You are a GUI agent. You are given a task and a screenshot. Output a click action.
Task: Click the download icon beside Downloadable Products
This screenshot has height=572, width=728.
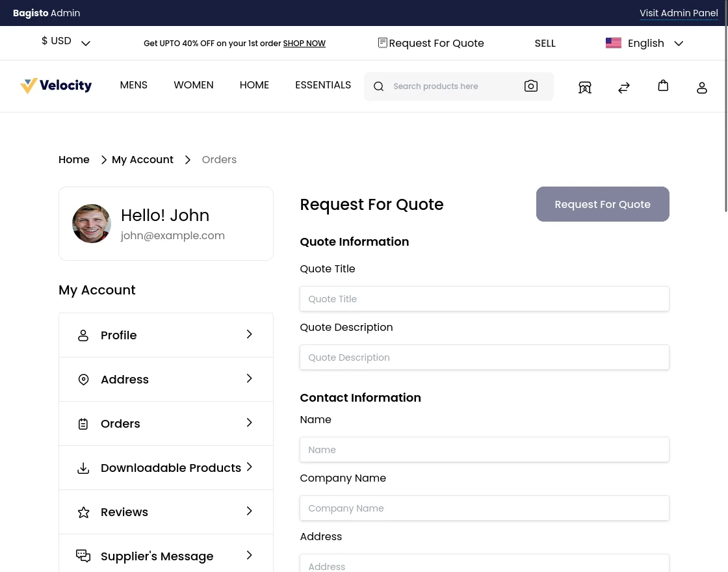83,468
